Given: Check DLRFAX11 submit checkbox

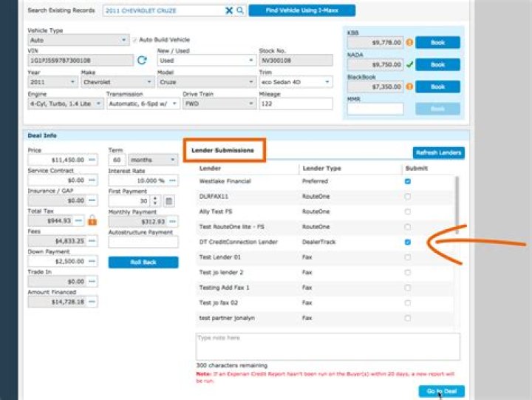Looking at the screenshot, I should click(408, 196).
